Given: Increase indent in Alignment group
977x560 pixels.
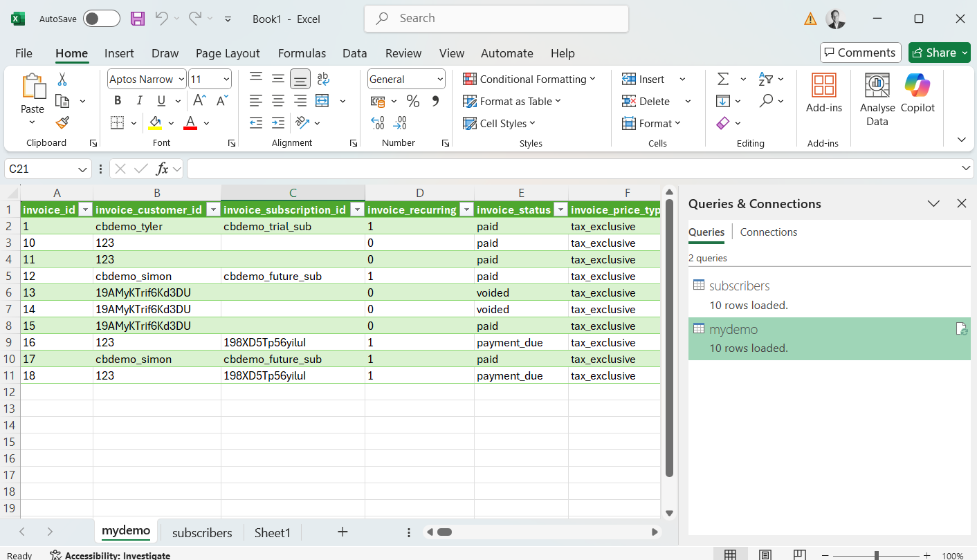Looking at the screenshot, I should 278,123.
